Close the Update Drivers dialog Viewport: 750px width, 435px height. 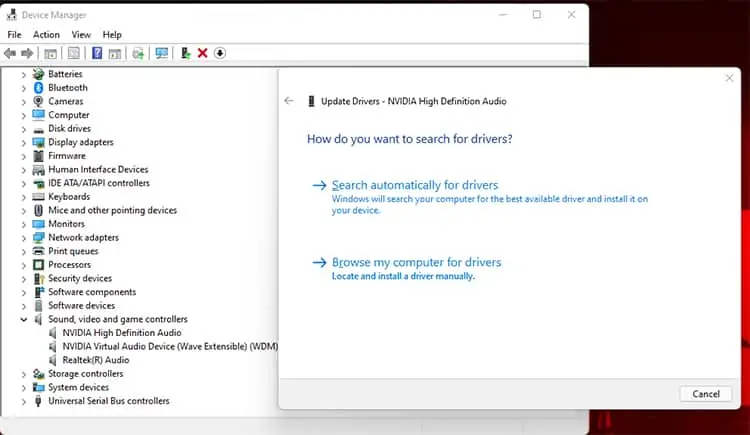pos(729,78)
